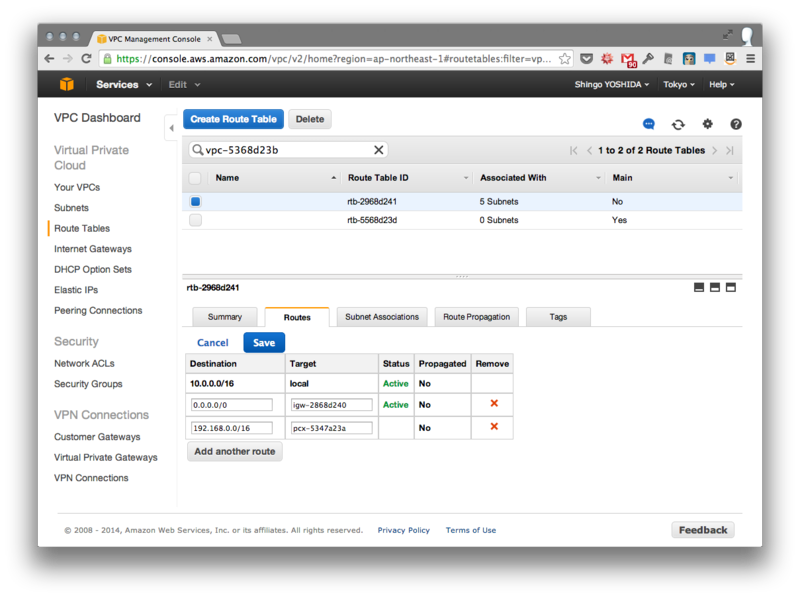Remove the 0.0.0.0/0 route
The image size is (800, 599).
pyautogui.click(x=494, y=404)
